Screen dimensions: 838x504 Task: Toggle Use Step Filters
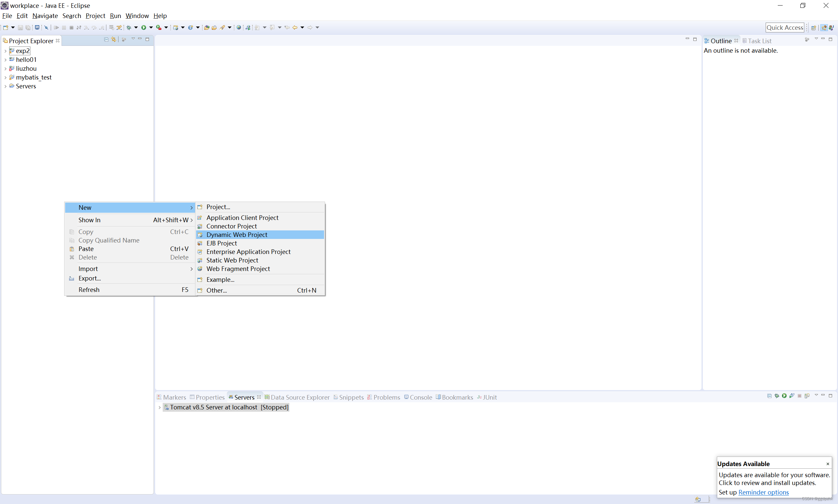pyautogui.click(x=119, y=27)
